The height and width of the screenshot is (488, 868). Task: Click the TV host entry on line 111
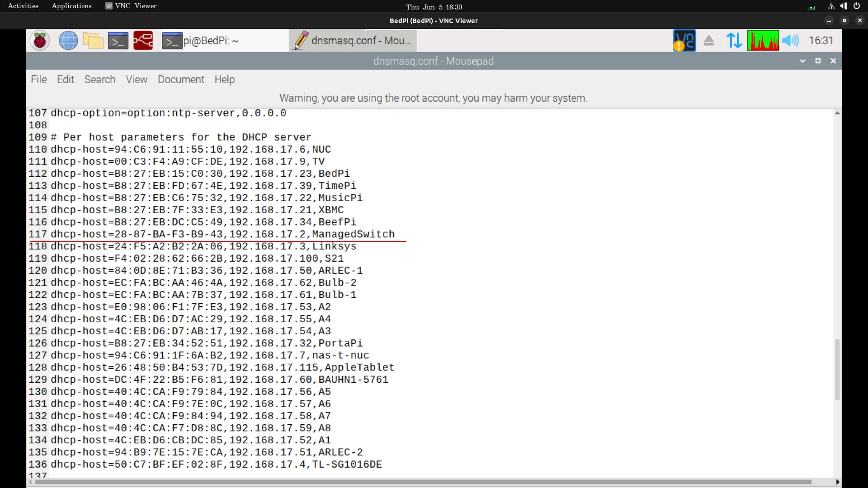188,162
